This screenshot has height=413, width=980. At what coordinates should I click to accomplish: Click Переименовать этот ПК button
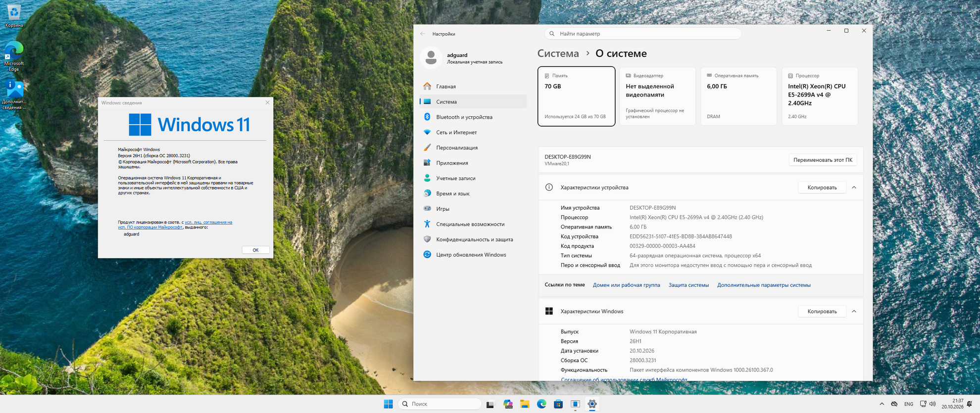coord(823,160)
